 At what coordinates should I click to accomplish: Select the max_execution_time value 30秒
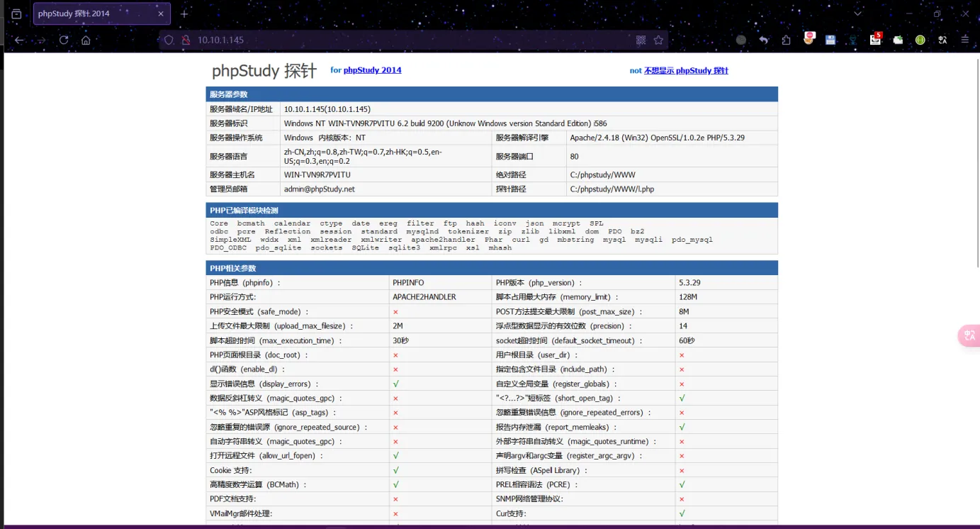click(400, 340)
